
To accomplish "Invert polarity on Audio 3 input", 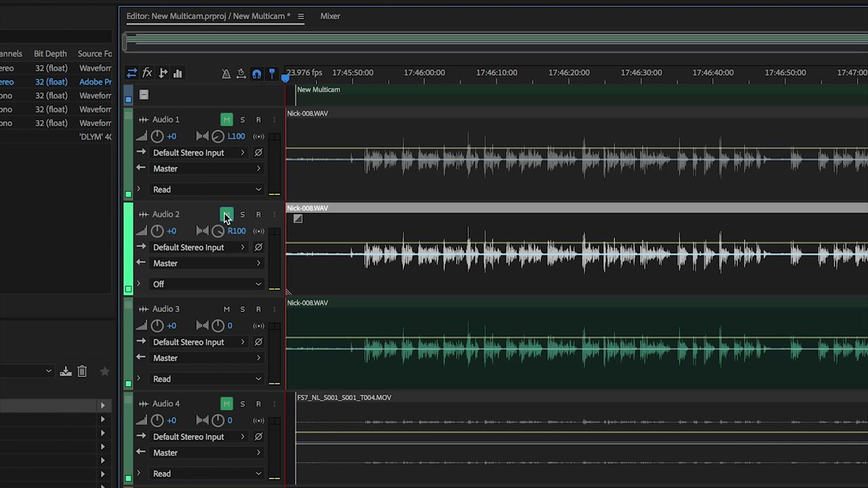I will point(258,342).
